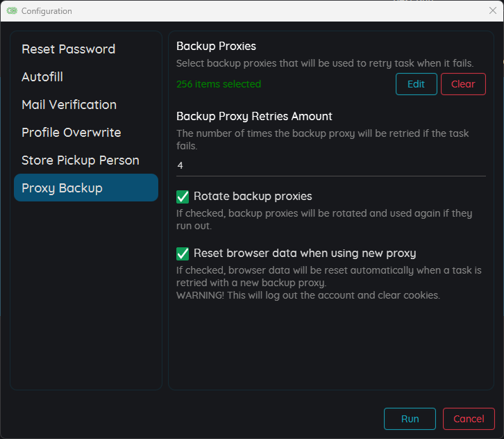Close the Configuration window
This screenshot has width=504, height=439.
coord(492,10)
